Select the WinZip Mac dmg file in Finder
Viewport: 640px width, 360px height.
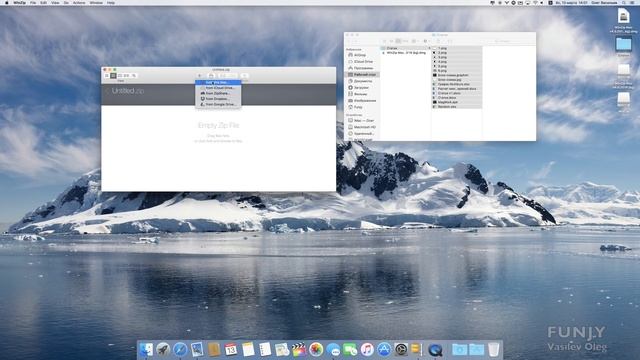coord(405,53)
